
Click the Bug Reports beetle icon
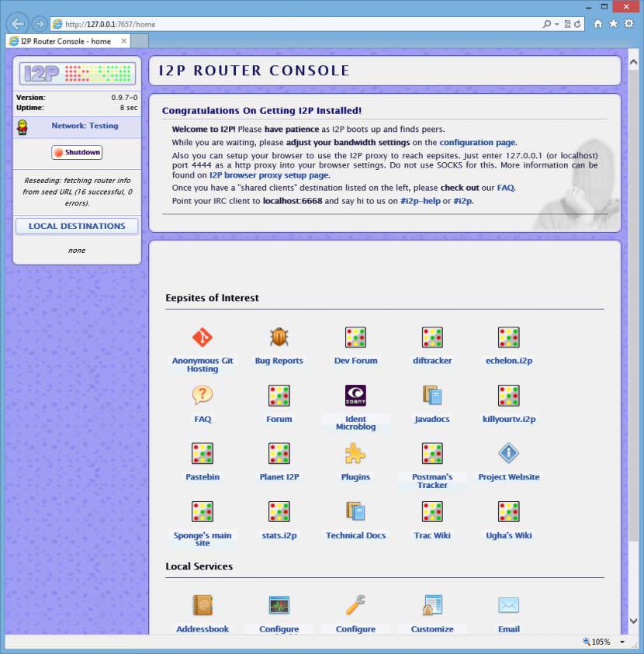(279, 337)
